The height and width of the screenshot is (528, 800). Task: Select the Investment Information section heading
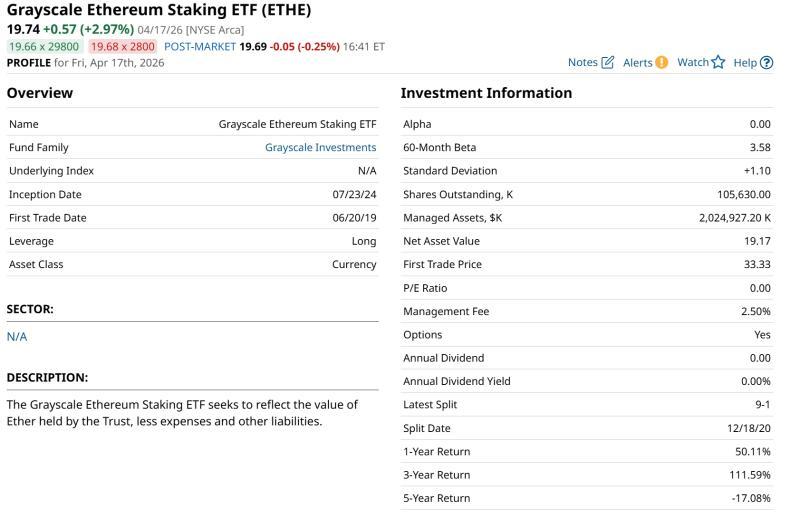(486, 93)
